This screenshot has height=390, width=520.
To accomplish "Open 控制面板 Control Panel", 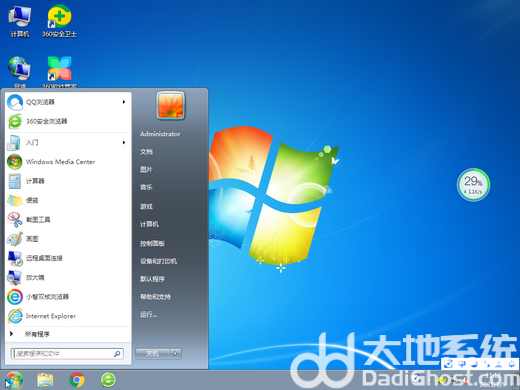I will [x=152, y=244].
